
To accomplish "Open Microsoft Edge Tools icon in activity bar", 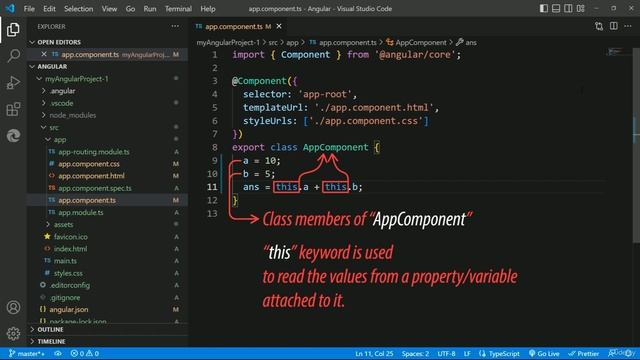I will pyautogui.click(x=13, y=136).
